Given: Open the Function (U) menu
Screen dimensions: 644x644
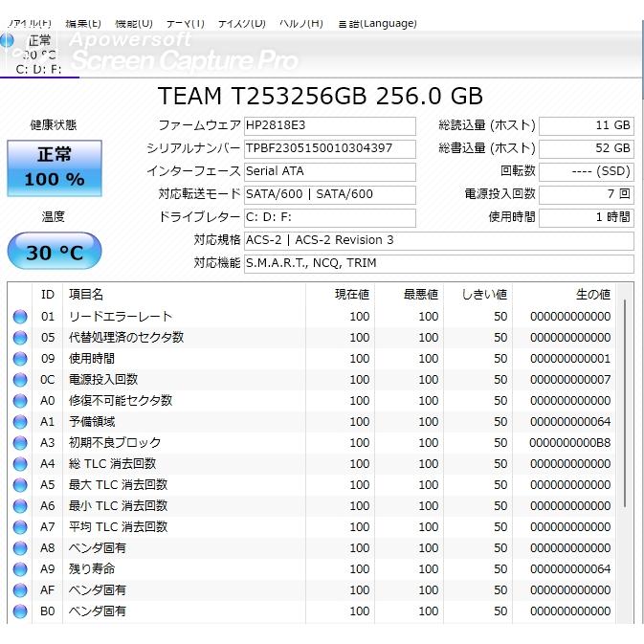Looking at the screenshot, I should pos(134,23).
